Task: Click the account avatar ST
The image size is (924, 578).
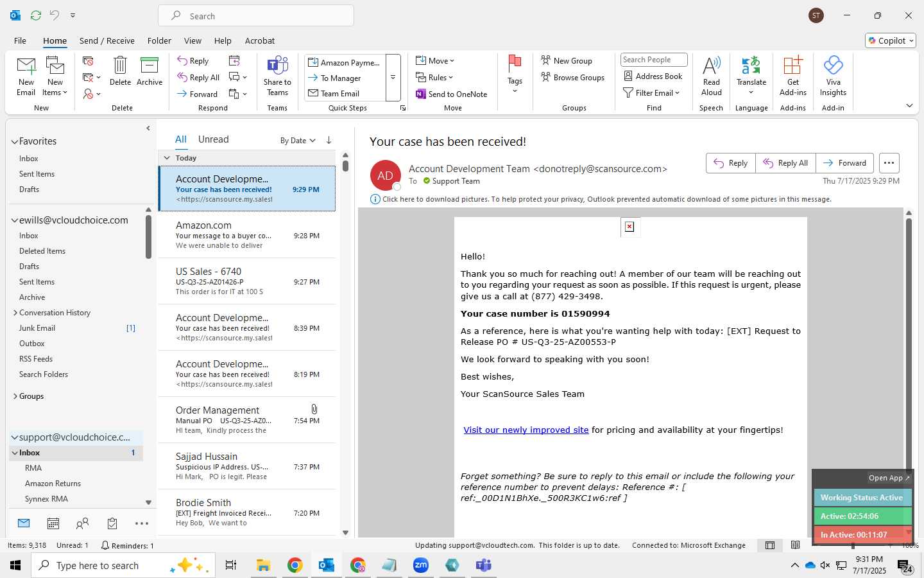Action: [x=816, y=15]
